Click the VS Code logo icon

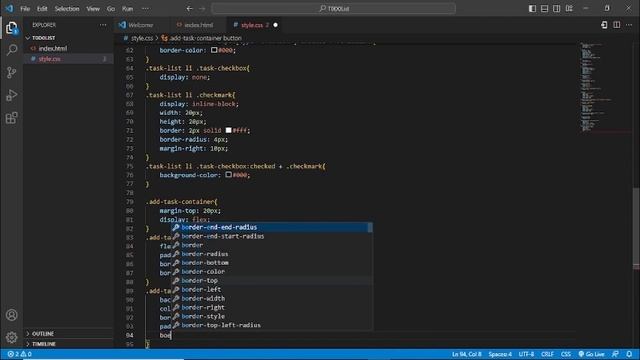point(9,8)
